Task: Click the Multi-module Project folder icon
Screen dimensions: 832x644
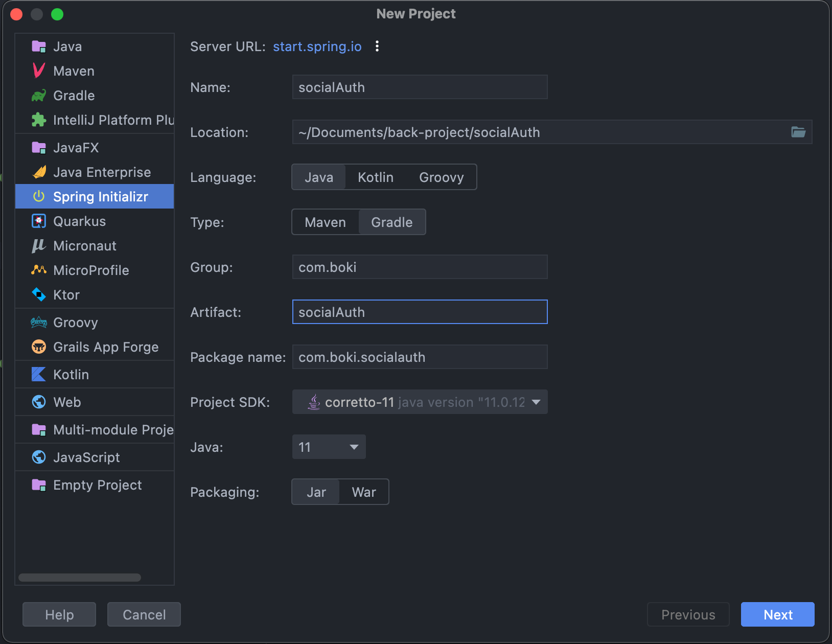Action: click(39, 430)
